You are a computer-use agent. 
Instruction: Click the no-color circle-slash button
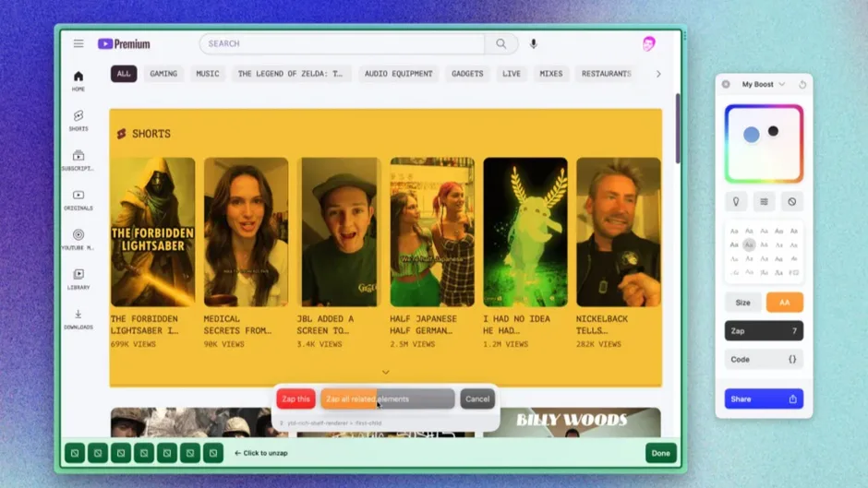792,202
